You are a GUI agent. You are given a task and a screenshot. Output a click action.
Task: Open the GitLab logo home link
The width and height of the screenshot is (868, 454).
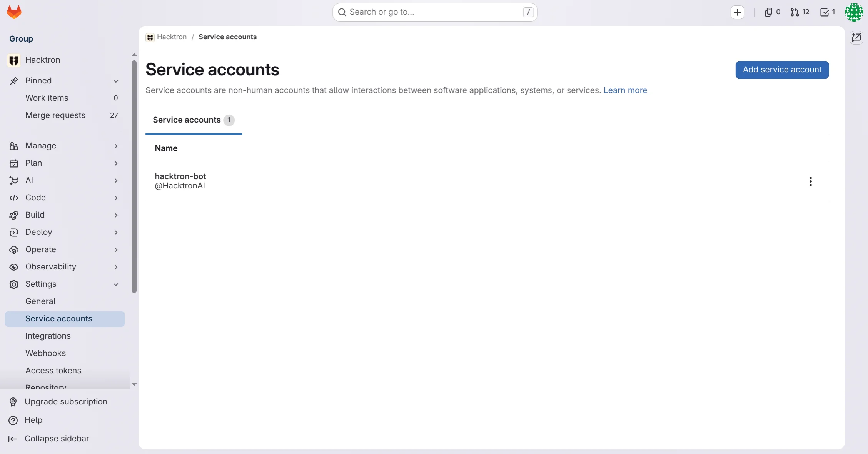(x=14, y=12)
